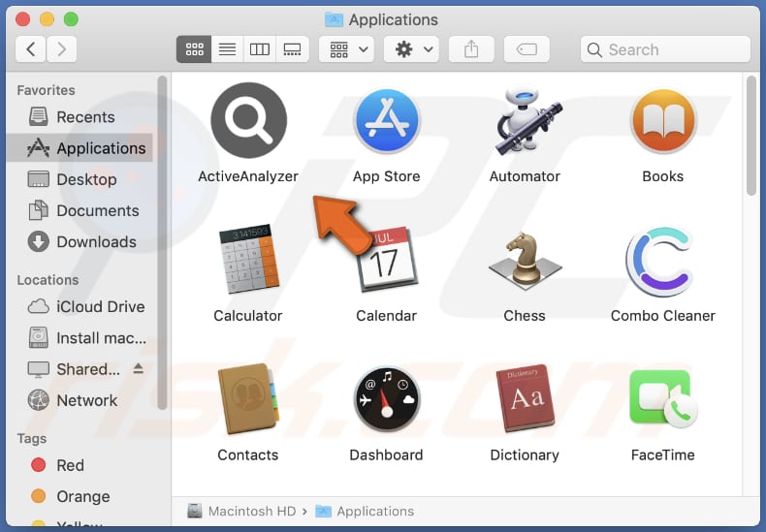Select the Books app icon
Screen dimensions: 766x532
[x=663, y=121]
